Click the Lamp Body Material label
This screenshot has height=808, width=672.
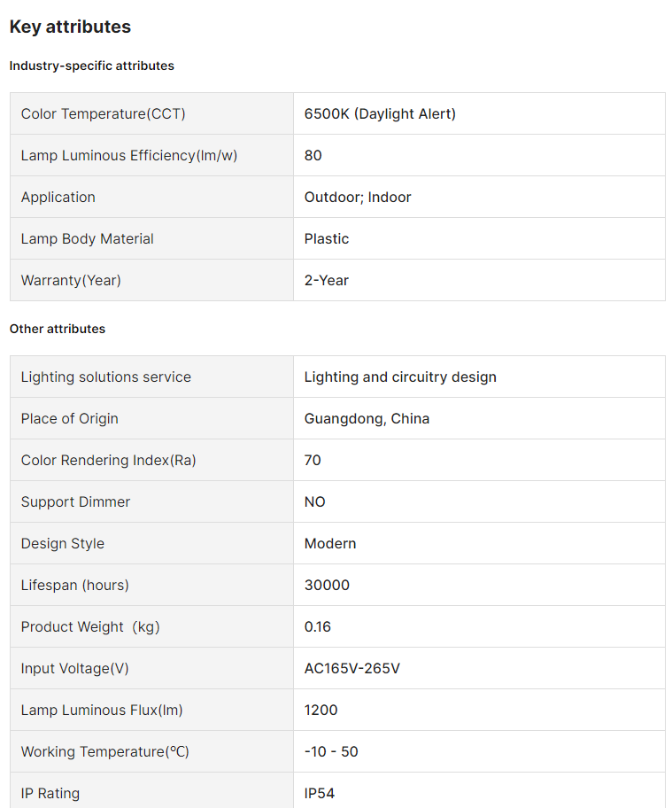[88, 238]
